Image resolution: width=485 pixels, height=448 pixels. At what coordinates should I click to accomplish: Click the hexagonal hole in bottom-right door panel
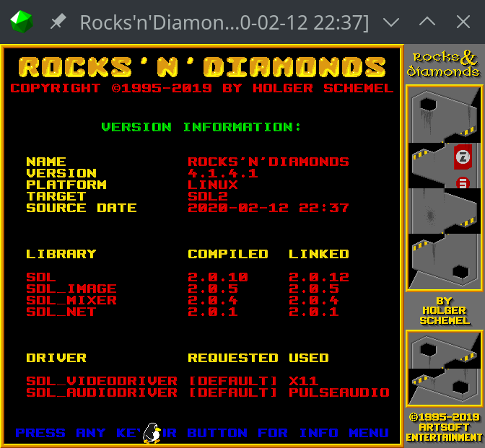tap(460, 272)
